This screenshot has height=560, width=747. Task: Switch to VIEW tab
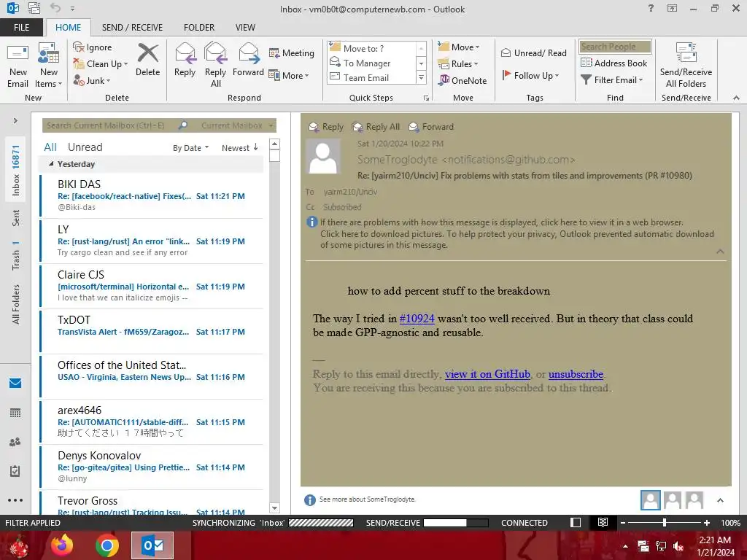(245, 28)
